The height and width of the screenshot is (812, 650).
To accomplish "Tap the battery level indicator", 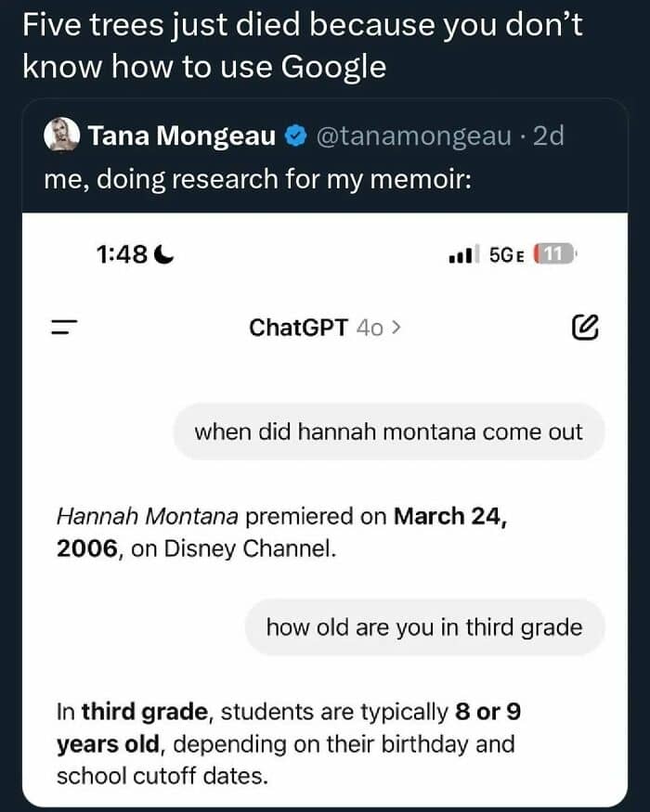I will tap(557, 253).
